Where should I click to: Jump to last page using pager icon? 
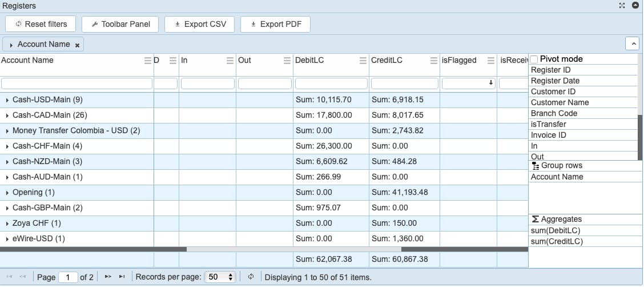[122, 277]
